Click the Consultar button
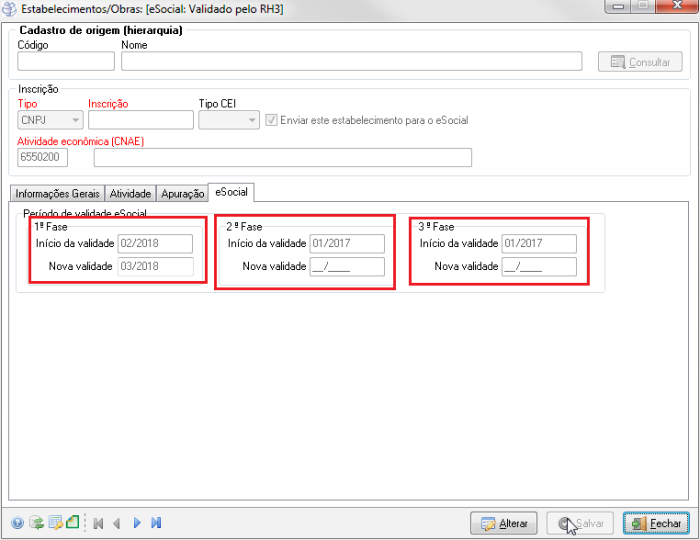The height and width of the screenshot is (540, 700). (x=640, y=62)
